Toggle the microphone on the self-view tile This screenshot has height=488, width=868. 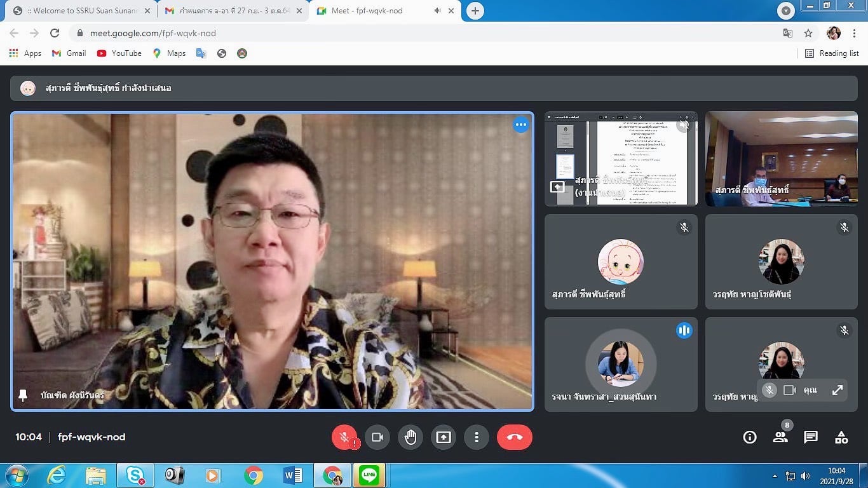[x=770, y=390]
